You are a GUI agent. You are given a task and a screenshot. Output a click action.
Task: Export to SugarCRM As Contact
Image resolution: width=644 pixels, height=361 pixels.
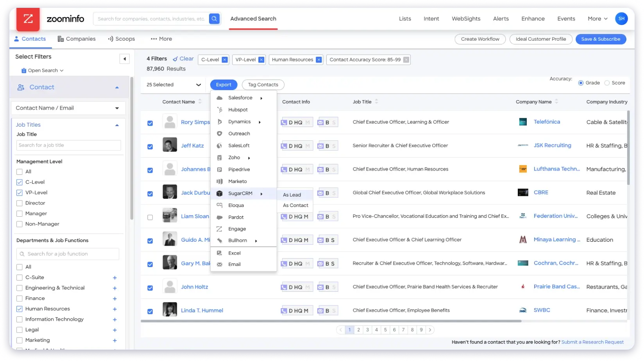[x=295, y=205]
